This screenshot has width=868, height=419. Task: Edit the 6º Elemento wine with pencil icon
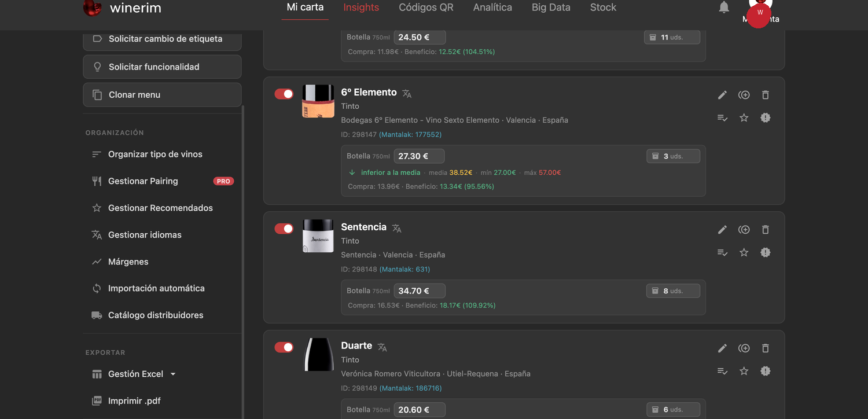click(722, 95)
